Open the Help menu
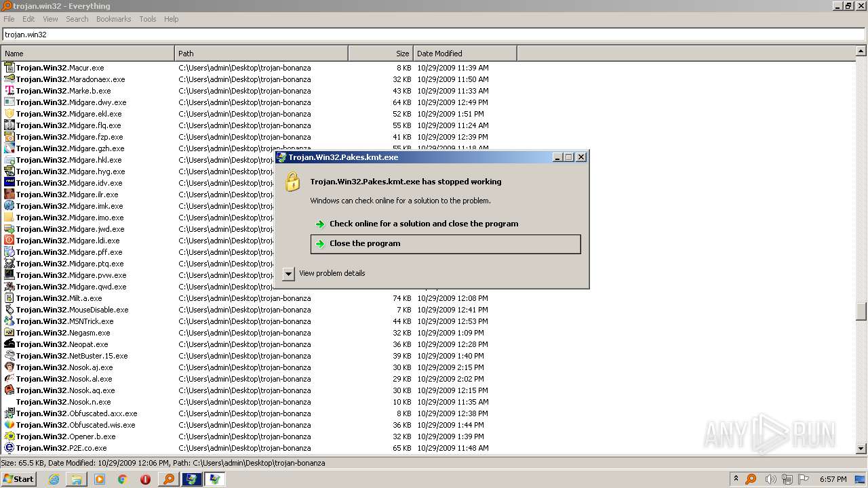 point(172,19)
